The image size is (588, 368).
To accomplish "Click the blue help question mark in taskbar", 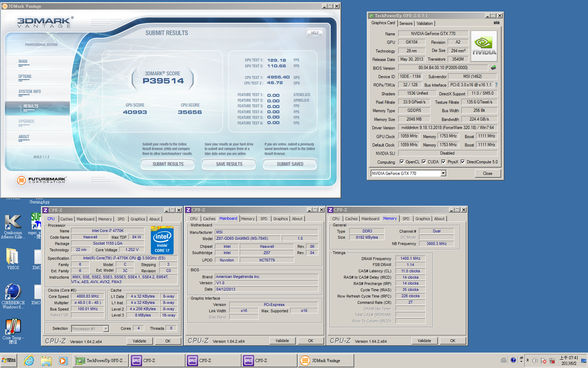I will (513, 360).
